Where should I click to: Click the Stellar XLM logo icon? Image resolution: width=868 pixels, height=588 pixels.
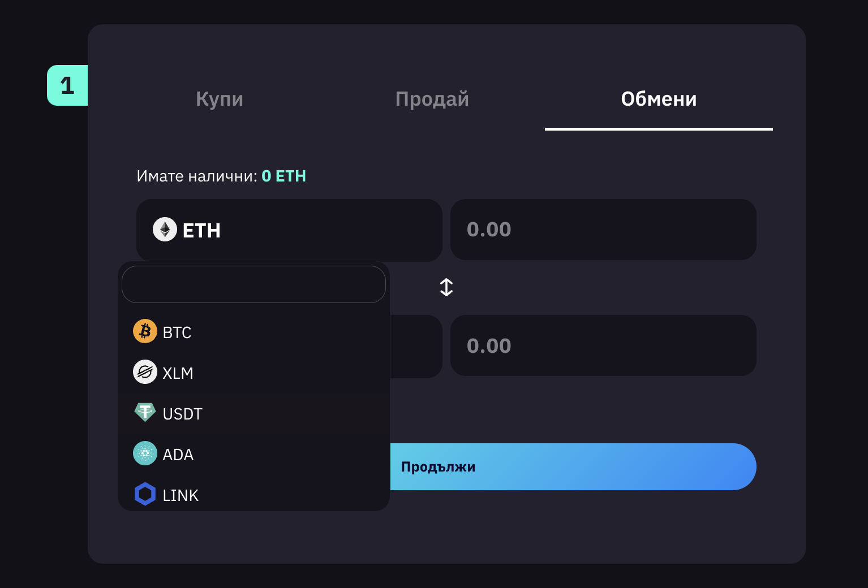tap(145, 371)
